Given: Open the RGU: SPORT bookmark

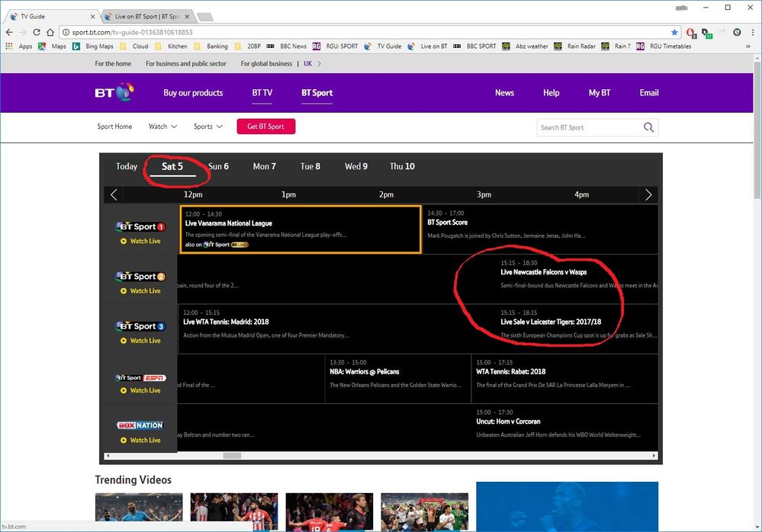Looking at the screenshot, I should (x=335, y=46).
